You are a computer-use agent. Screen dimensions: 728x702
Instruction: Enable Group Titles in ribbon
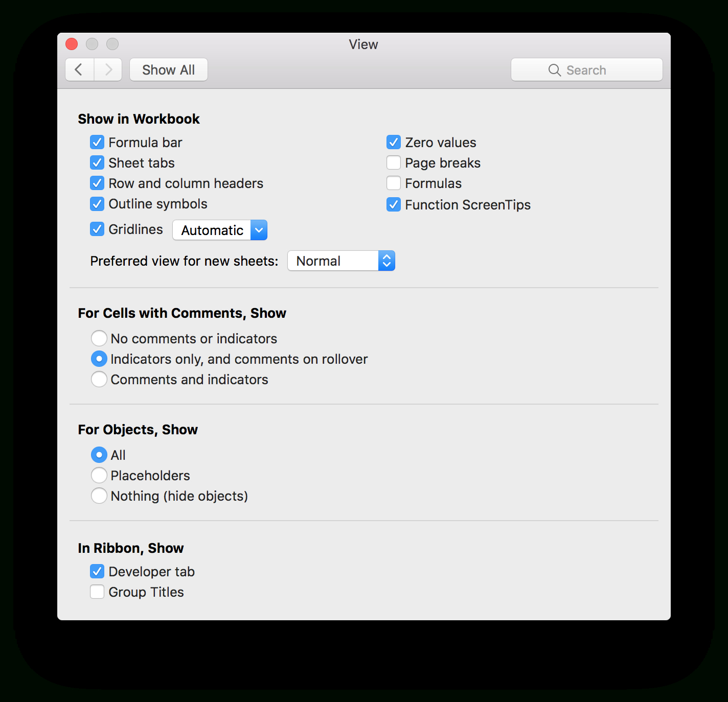(97, 592)
